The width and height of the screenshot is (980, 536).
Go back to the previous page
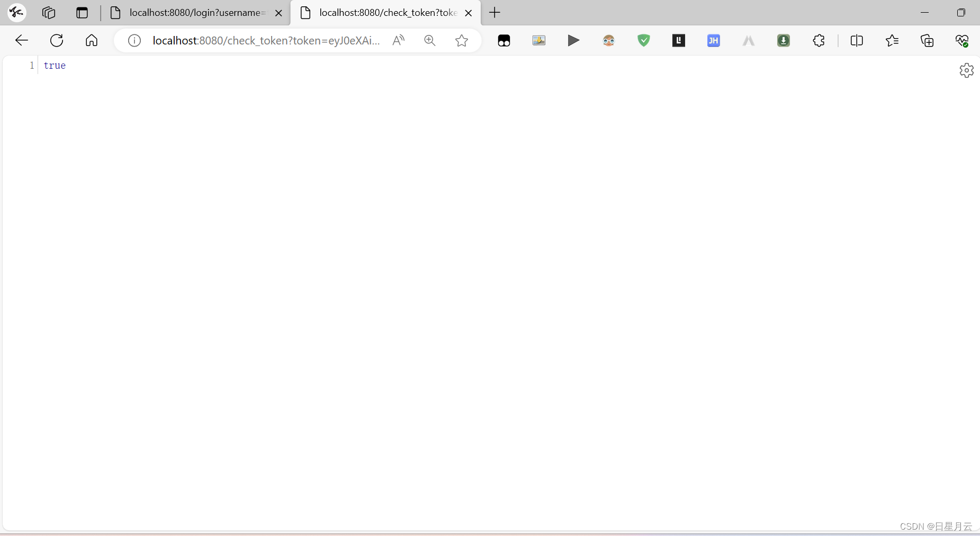(22, 40)
